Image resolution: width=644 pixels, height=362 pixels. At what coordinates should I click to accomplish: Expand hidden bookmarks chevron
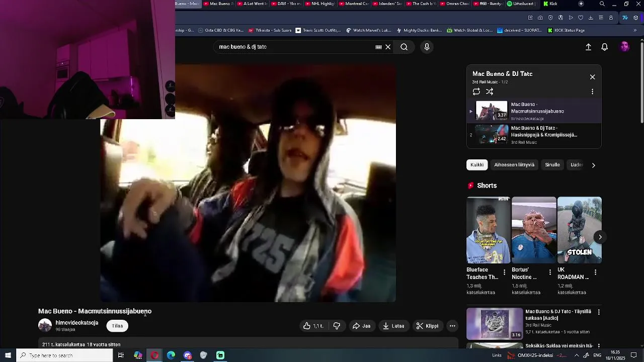[635, 30]
